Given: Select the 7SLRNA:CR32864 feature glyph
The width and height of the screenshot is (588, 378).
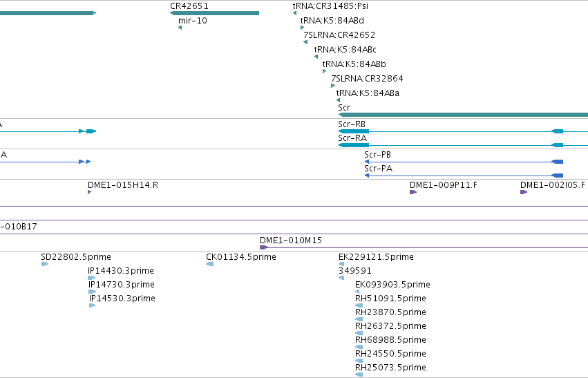Looking at the screenshot, I should click(333, 86).
